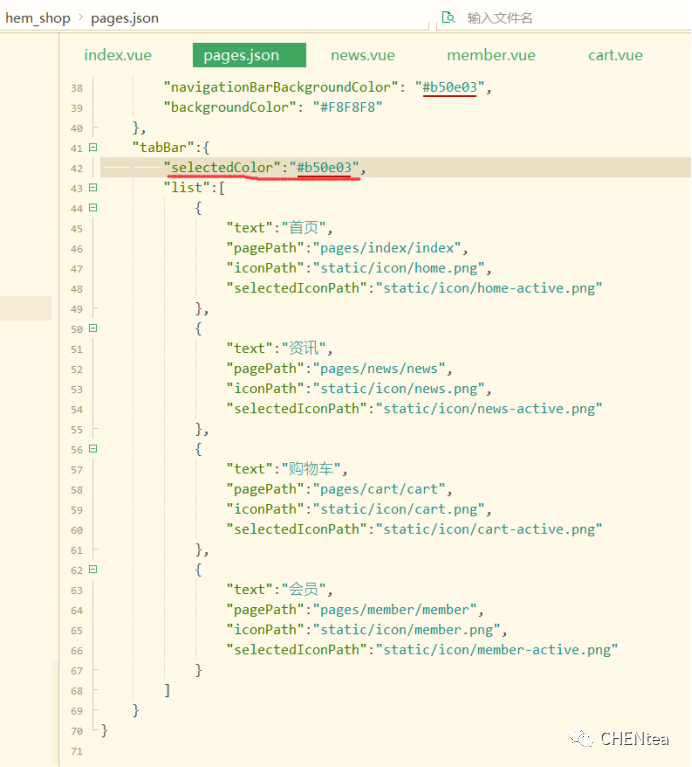Click the fold marker at line 69
Viewport: 692px width, 767px height.
click(x=93, y=710)
